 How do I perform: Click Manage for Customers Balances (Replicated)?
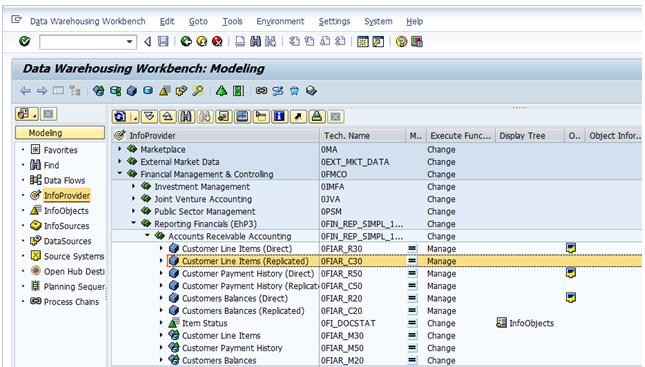pos(441,311)
